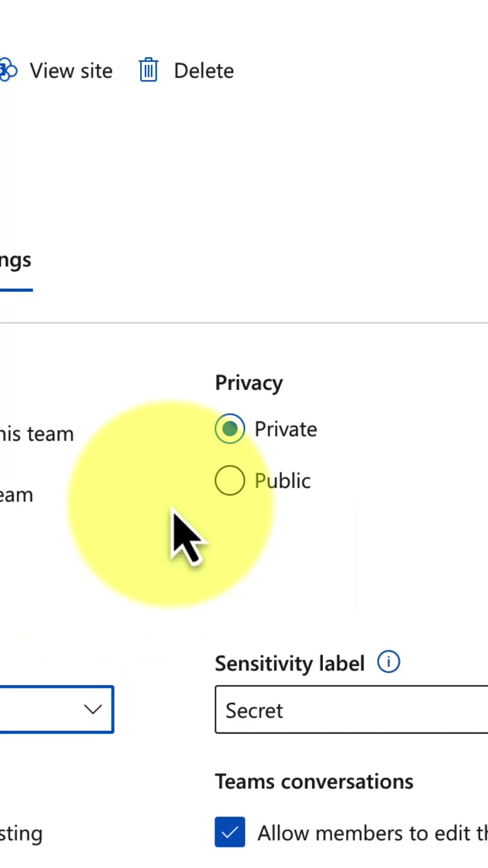The image size is (488, 868).
Task: Select the Private privacy radio button
Action: pyautogui.click(x=230, y=429)
